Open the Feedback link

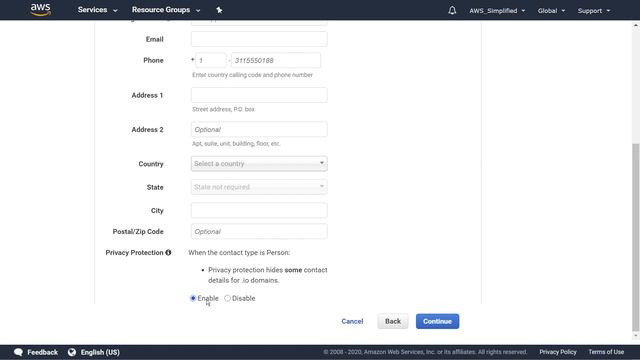[x=42, y=352]
